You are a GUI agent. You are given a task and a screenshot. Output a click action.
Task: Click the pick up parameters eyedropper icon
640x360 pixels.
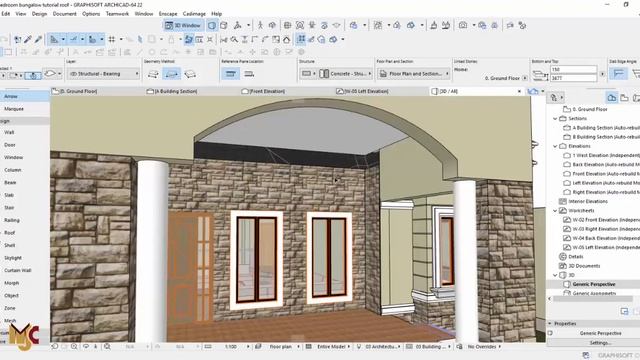(x=28, y=39)
